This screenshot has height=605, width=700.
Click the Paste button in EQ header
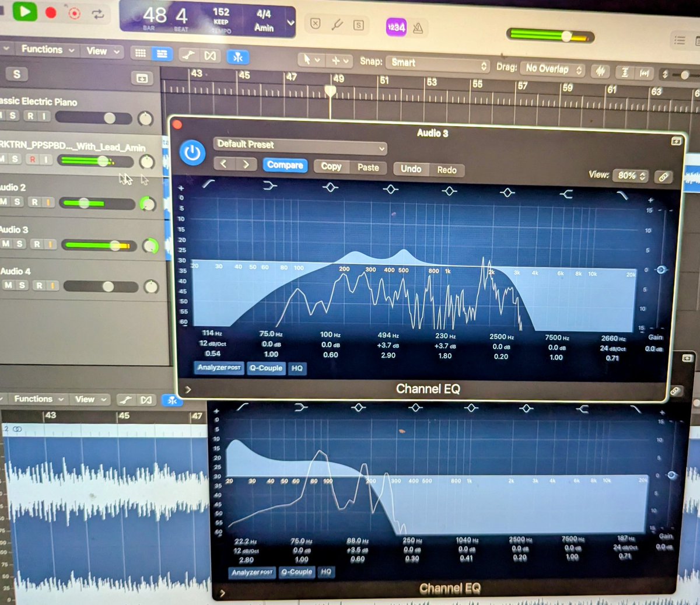[368, 167]
